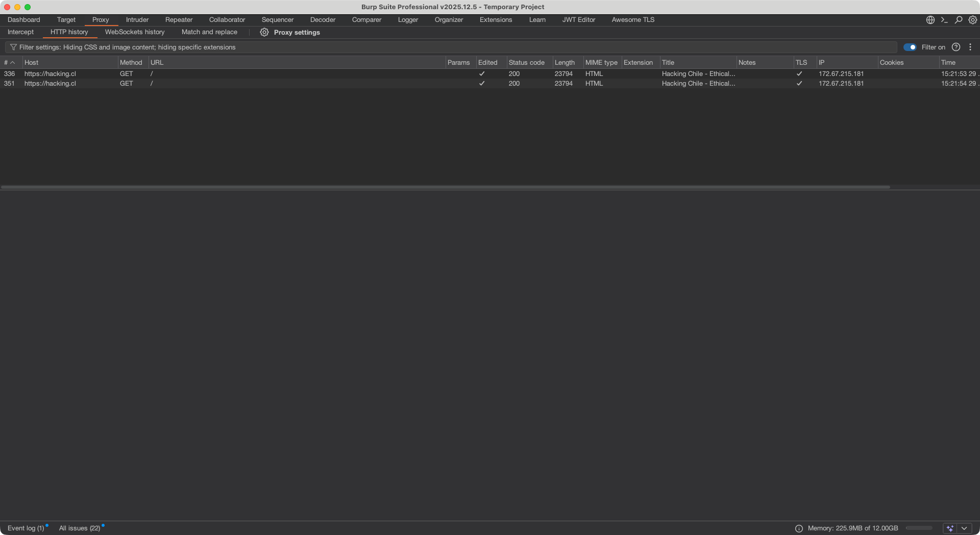The image size is (980, 535).
Task: Click the terminal prompt icon in top bar
Action: click(944, 20)
